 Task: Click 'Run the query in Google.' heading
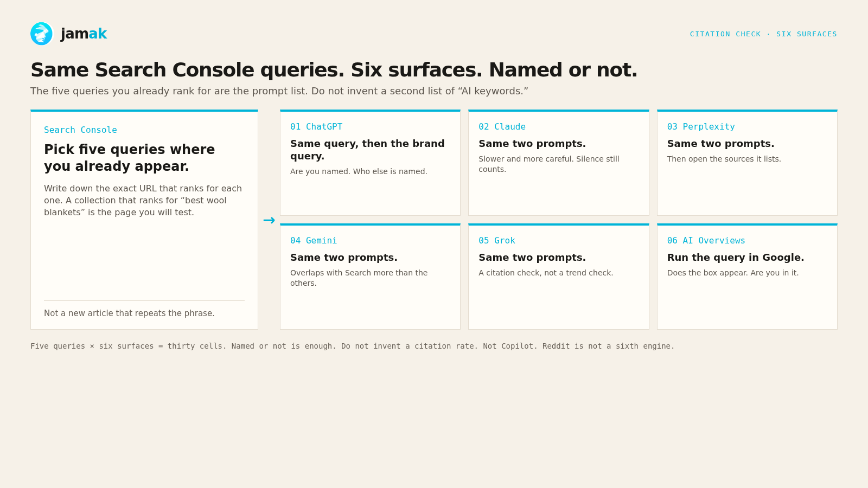pos(736,258)
